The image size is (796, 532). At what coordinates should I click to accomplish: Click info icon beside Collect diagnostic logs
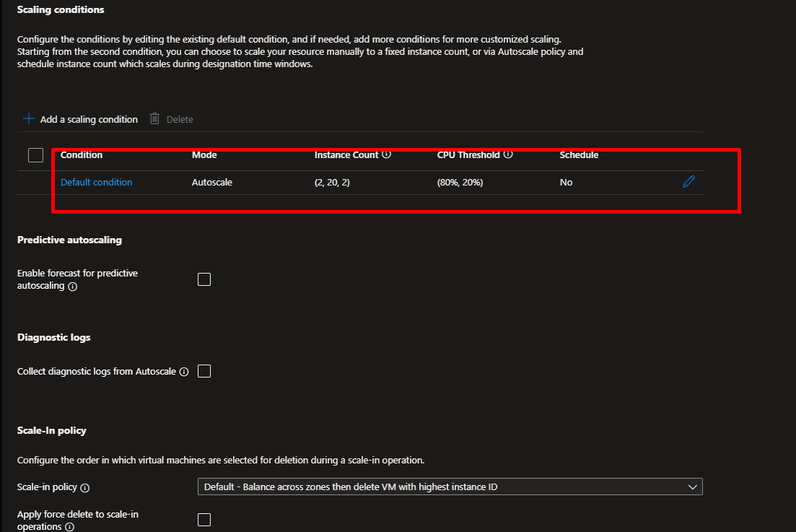click(x=184, y=372)
